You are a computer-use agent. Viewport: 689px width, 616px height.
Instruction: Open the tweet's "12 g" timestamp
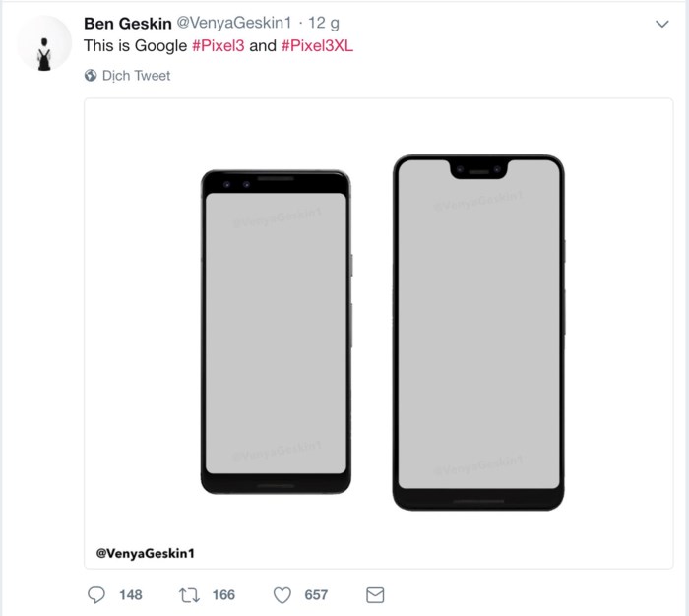point(324,24)
